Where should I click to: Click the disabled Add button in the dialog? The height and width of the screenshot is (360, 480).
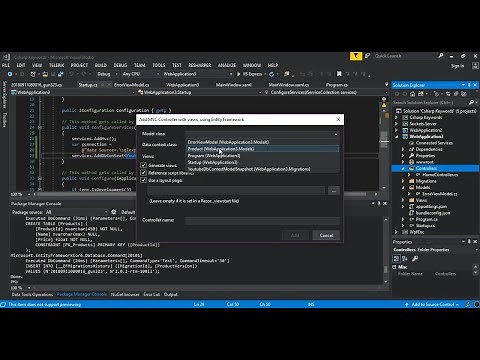[295, 235]
